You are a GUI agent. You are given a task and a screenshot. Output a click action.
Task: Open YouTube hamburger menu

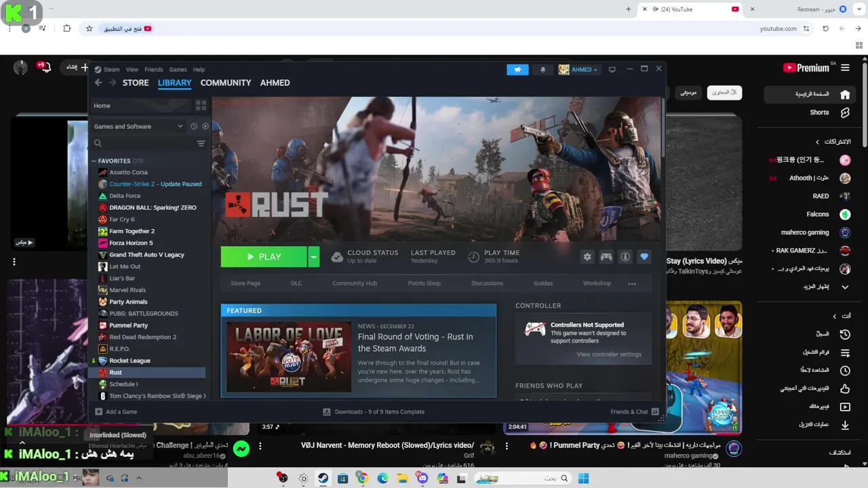coord(845,68)
